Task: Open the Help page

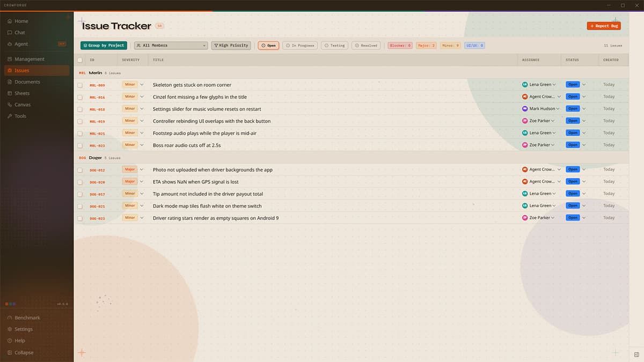Action: (36, 341)
